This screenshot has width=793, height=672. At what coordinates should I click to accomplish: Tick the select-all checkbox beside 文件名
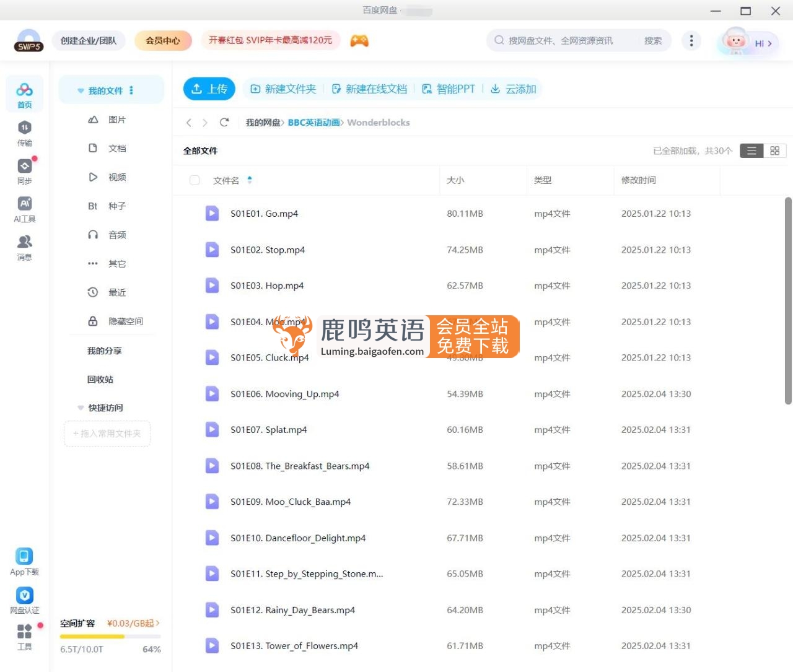[195, 180]
